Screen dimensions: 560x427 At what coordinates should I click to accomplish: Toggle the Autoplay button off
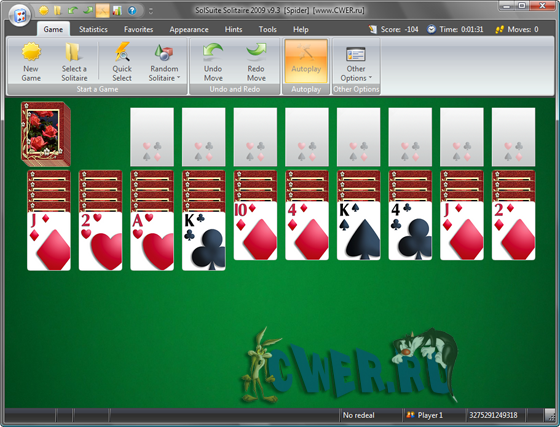pos(306,62)
